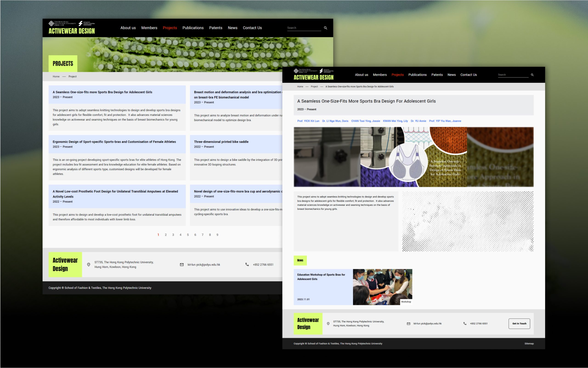Open the Members menu in right page navigation
Screen dimensions: 588x368
click(x=379, y=75)
